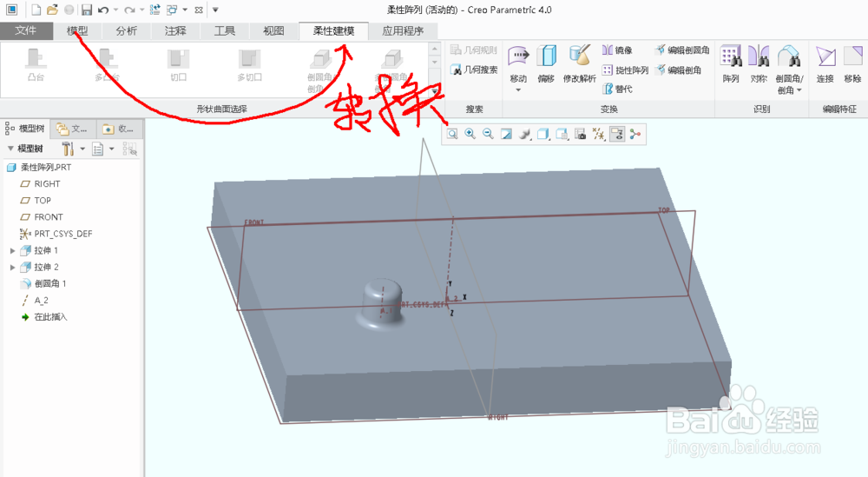Select the 对称 symmetry recognition tool
The height and width of the screenshot is (477, 868).
point(759,63)
